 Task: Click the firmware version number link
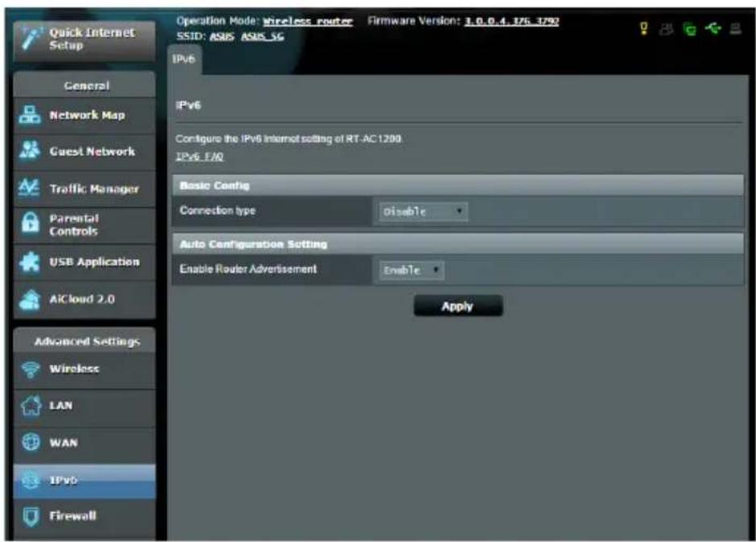pyautogui.click(x=511, y=21)
